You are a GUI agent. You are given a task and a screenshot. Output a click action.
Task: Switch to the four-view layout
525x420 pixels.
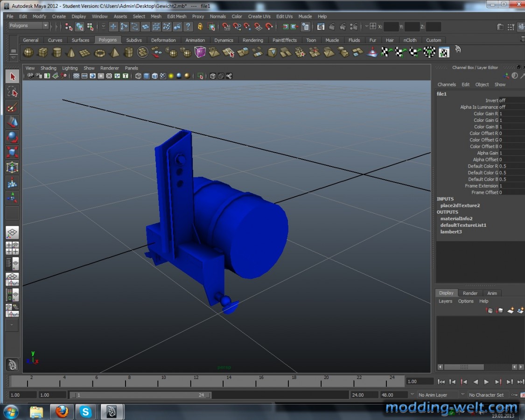[13, 248]
